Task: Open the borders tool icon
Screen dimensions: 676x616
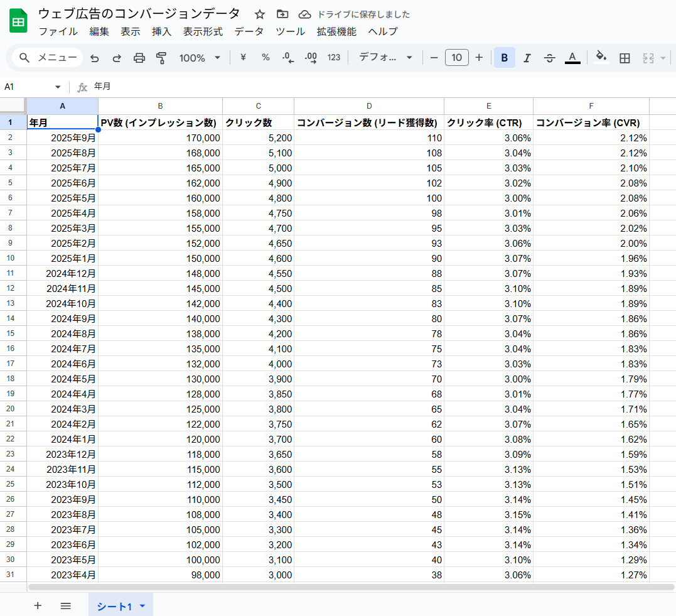Action: click(x=625, y=58)
